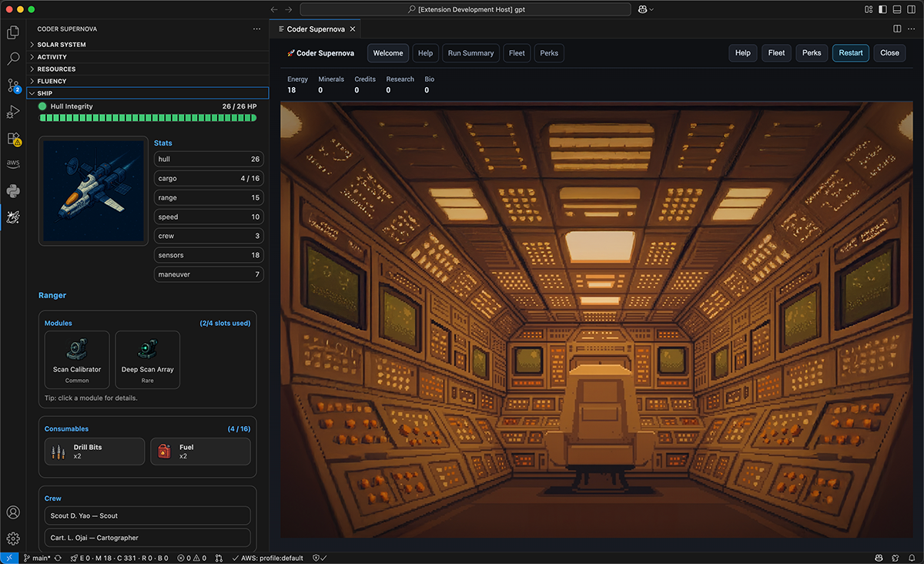The width and height of the screenshot is (924, 564).
Task: Go forward using the title bar arrow
Action: click(288, 9)
